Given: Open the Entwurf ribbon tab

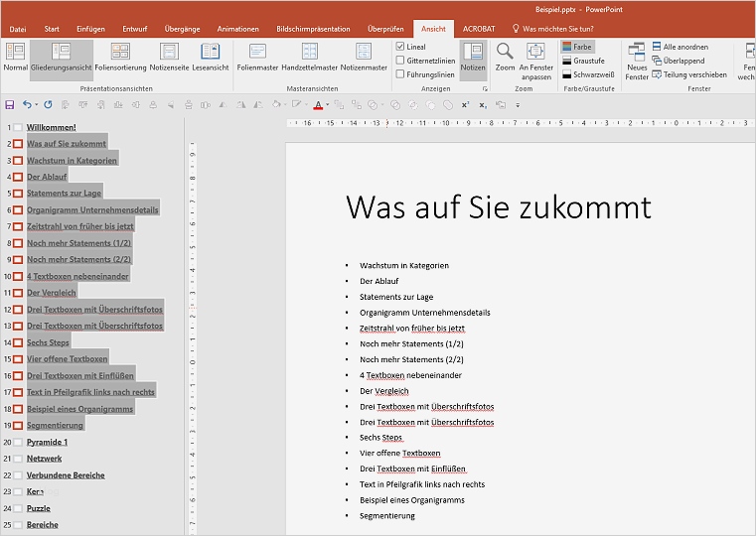Looking at the screenshot, I should 134,29.
